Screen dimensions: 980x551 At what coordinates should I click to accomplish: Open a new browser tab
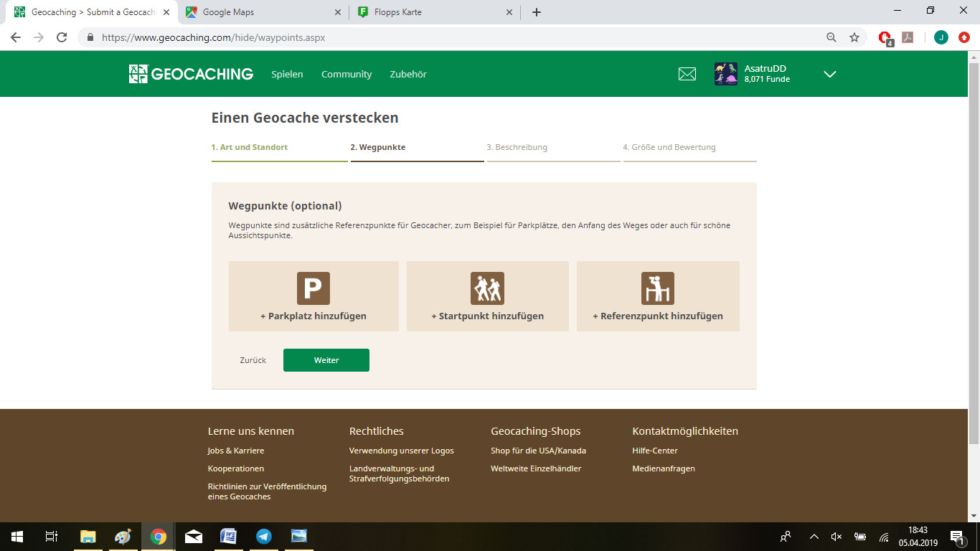[537, 12]
